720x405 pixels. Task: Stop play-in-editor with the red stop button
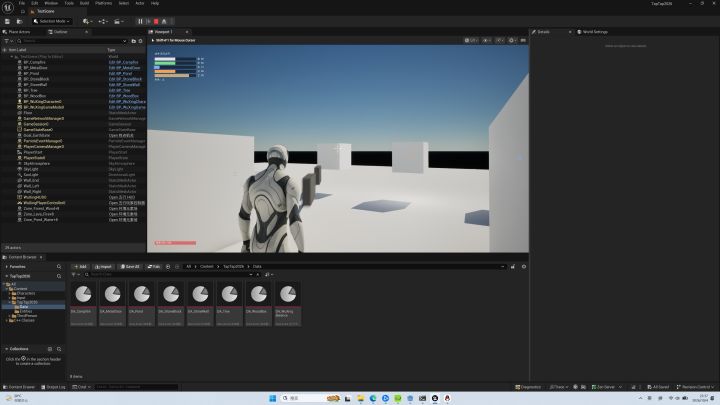point(156,21)
